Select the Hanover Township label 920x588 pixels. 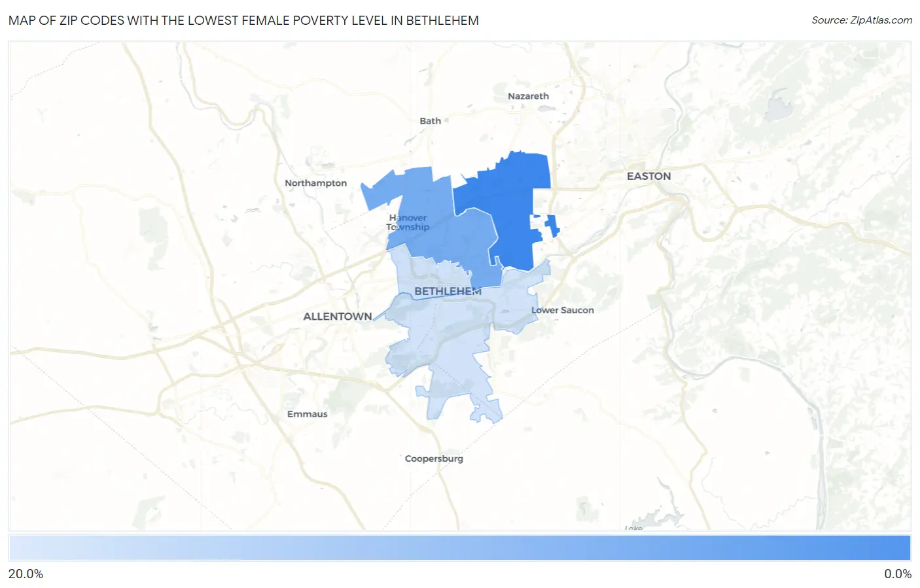coord(408,222)
